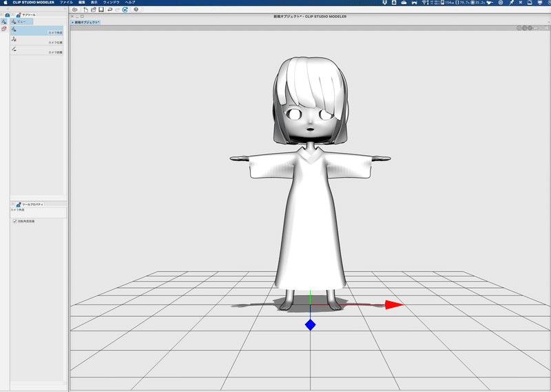Click the save toolbar icon

point(101,10)
